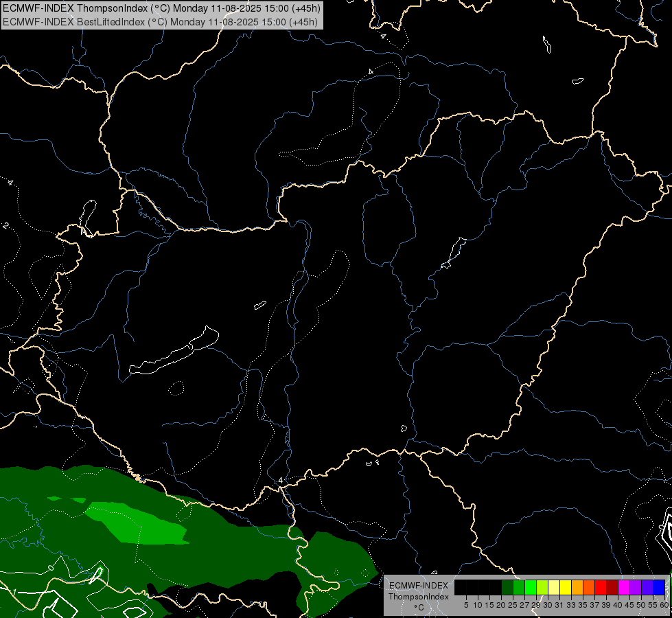The image size is (672, 618).
Task: Select the medium green 25-27 legend swatch
Action: (x=519, y=587)
